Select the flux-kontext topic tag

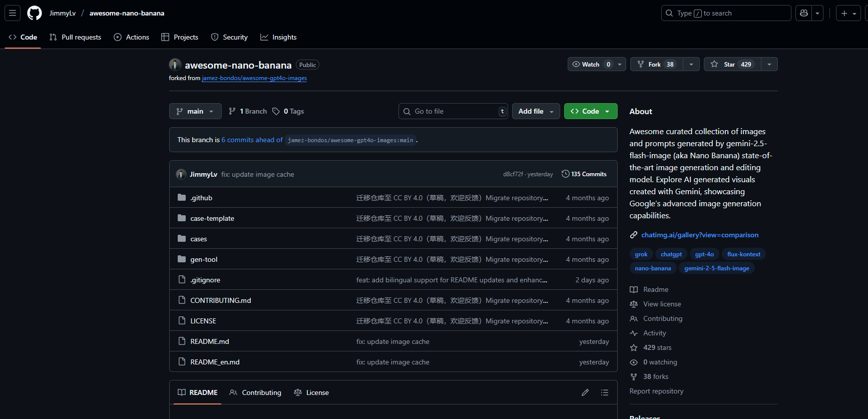pos(744,254)
